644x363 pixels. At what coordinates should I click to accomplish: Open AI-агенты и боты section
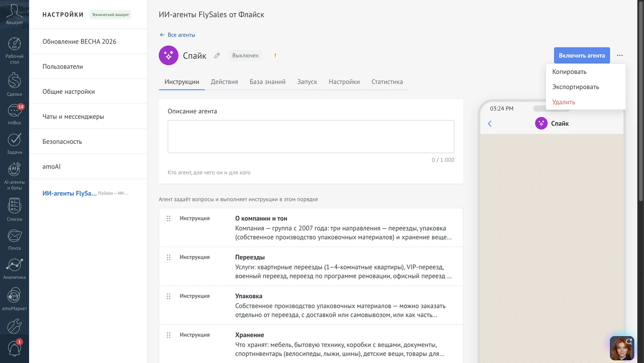(14, 176)
